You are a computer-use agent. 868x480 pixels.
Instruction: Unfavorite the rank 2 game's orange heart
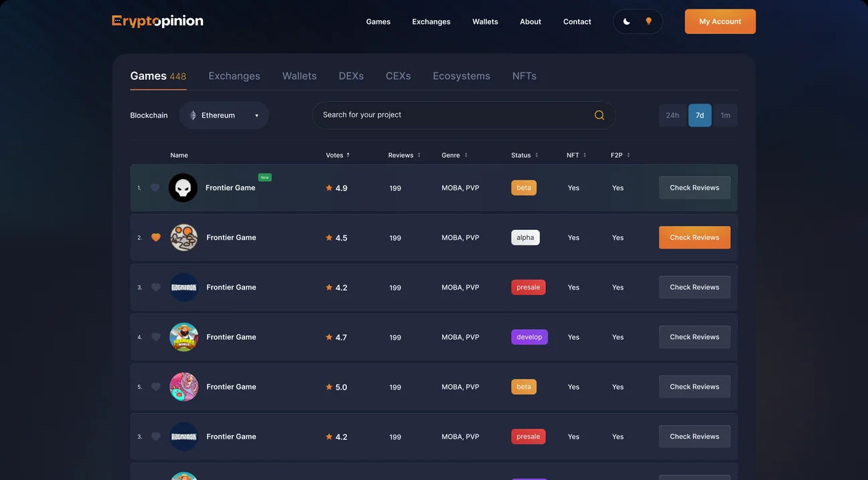[156, 237]
